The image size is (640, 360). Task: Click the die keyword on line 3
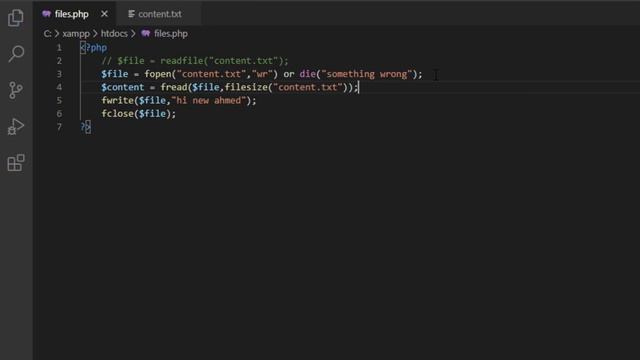[x=307, y=74]
